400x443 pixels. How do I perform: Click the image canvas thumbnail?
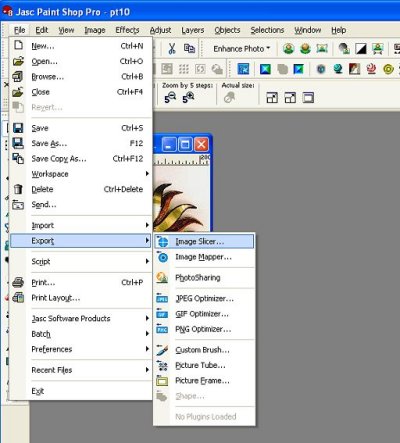[181, 198]
